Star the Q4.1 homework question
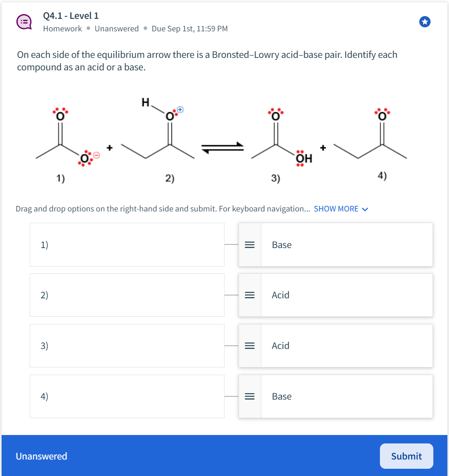 point(425,22)
